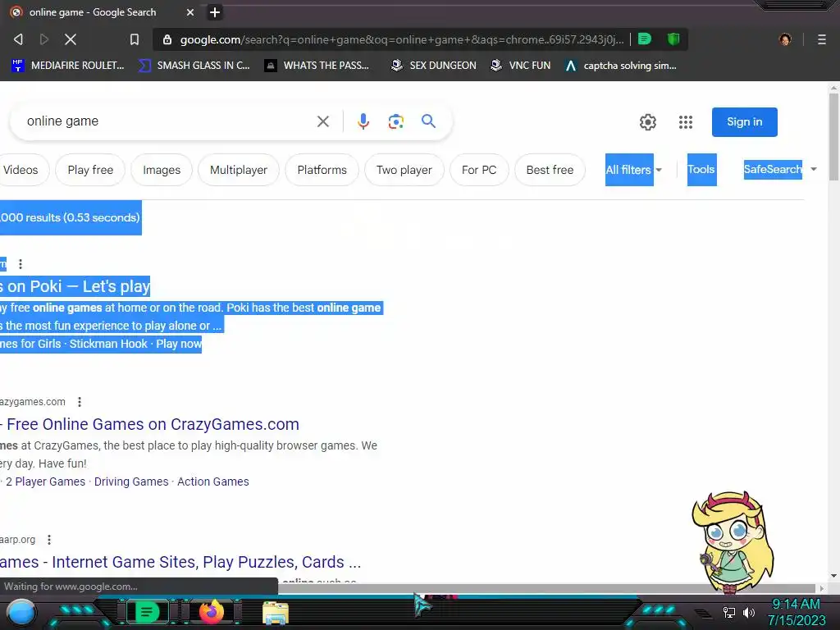Open the green speech bubble extension icon
This screenshot has width=840, height=630.
coord(645,39)
